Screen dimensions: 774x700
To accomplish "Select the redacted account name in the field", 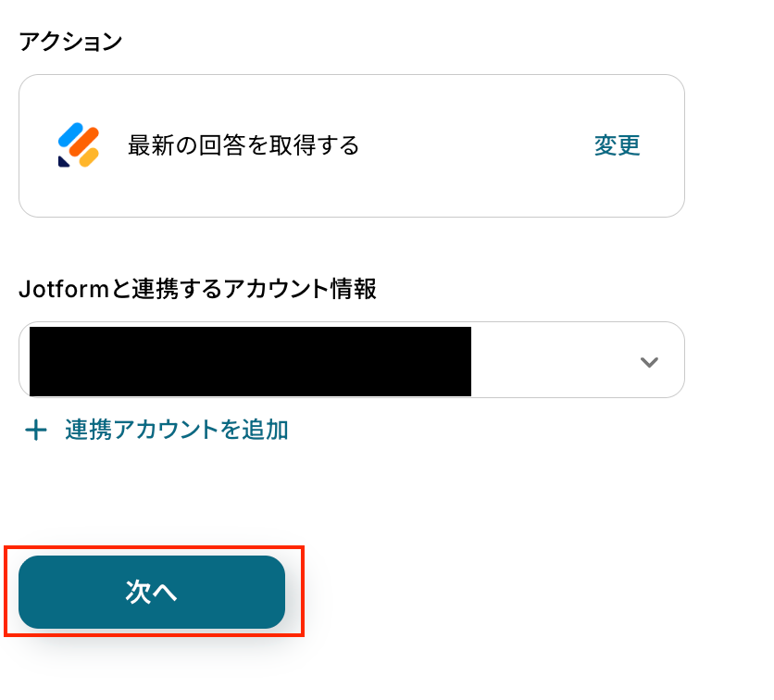I will point(250,360).
